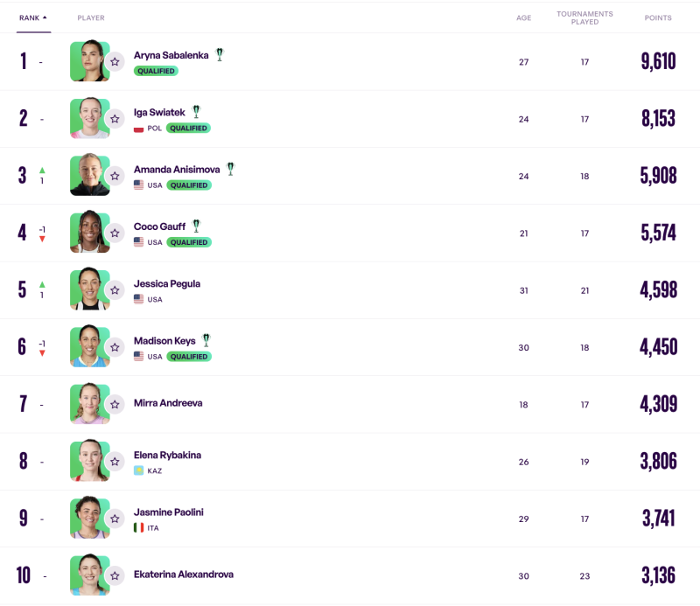Click the Points column header
The width and height of the screenshot is (700, 606).
pyautogui.click(x=658, y=17)
